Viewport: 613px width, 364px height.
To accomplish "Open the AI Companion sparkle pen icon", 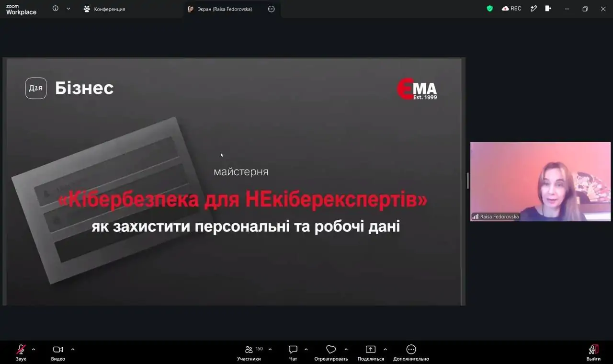I will [534, 9].
